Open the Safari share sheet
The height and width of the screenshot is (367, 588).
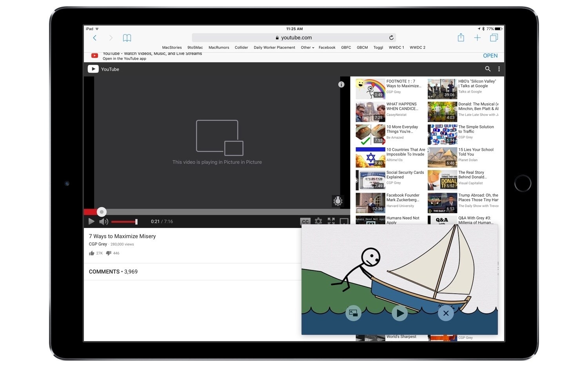pos(461,37)
